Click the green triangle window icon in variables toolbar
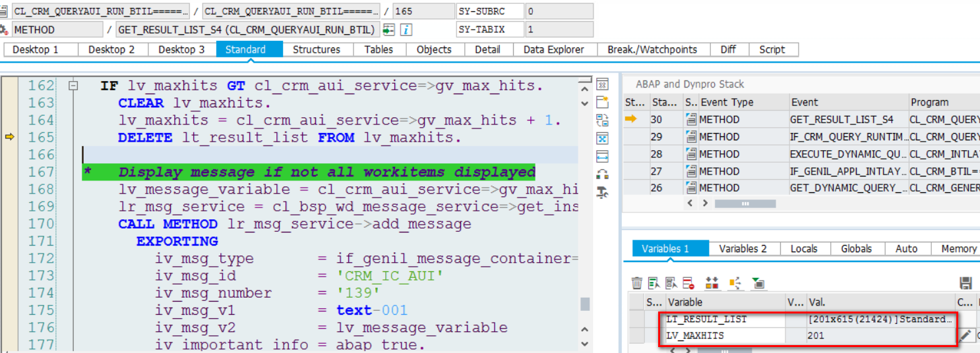980x353 pixels. pos(758,283)
